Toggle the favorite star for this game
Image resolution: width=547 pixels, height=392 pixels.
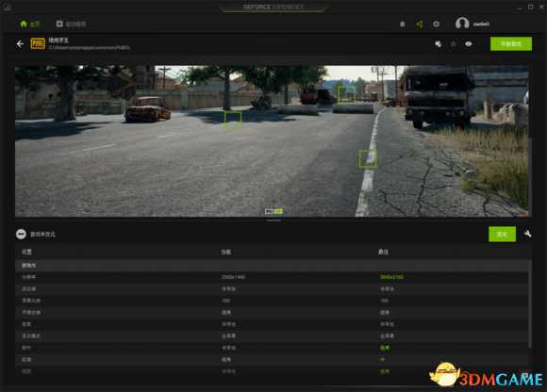453,44
